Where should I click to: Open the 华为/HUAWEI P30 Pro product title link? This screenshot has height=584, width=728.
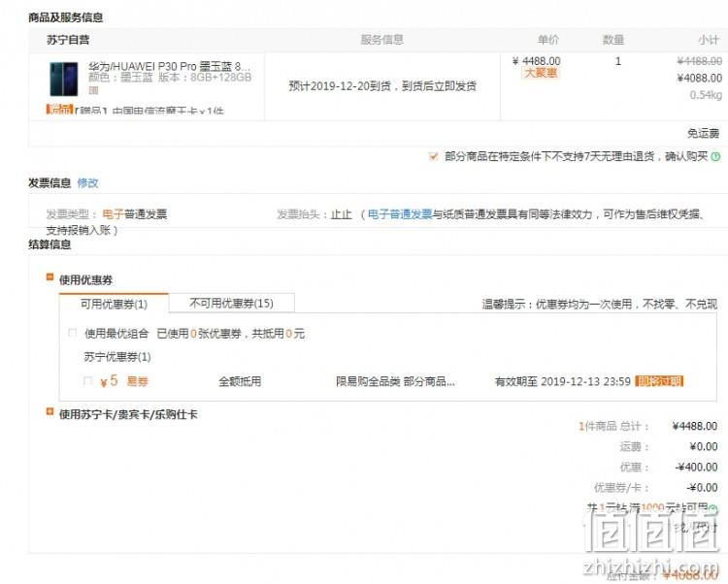[x=169, y=66]
